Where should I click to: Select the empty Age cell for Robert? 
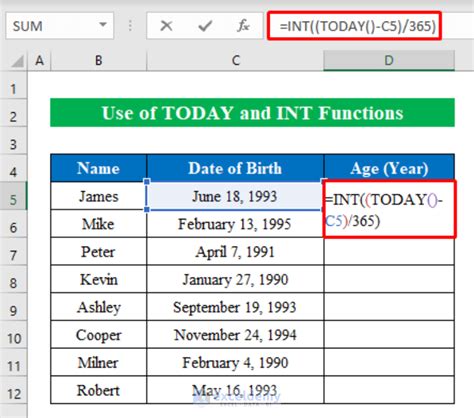pyautogui.click(x=389, y=390)
